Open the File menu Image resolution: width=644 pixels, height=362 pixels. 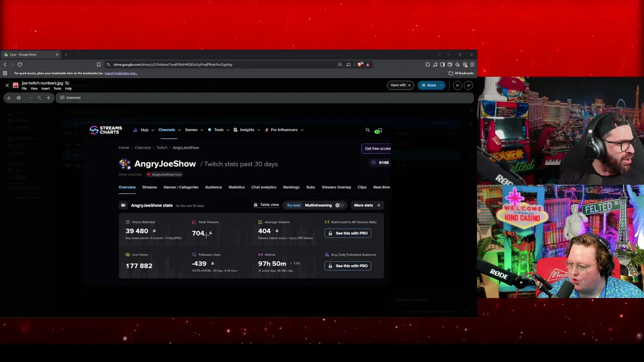24,88
